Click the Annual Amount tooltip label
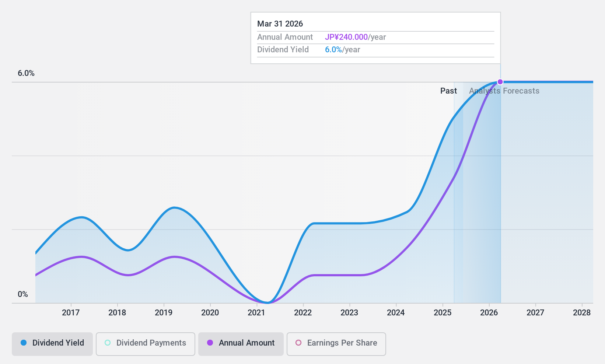The image size is (605, 364). [x=285, y=37]
